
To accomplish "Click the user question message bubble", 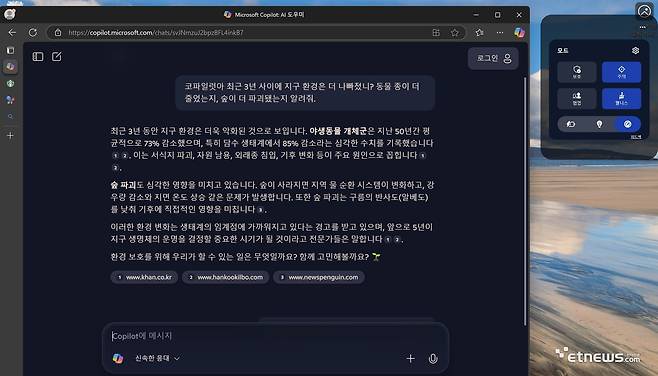I will (305, 93).
